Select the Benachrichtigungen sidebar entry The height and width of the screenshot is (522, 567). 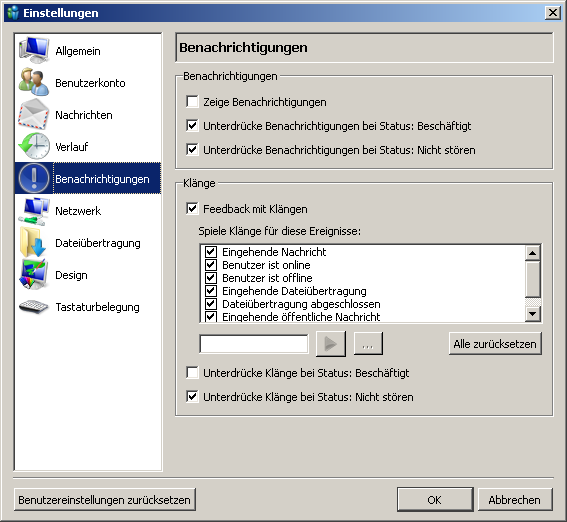88,178
